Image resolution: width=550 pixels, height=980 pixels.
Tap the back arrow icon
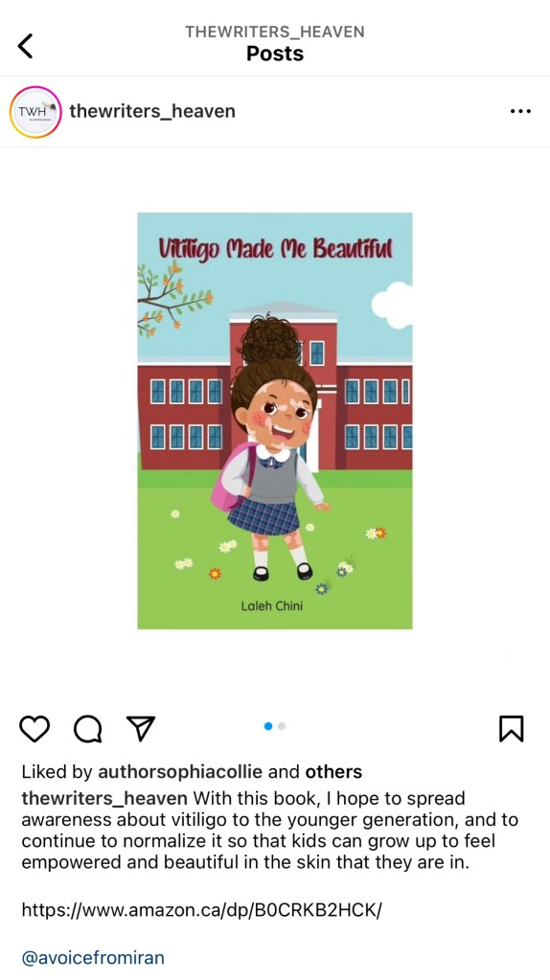(x=25, y=46)
